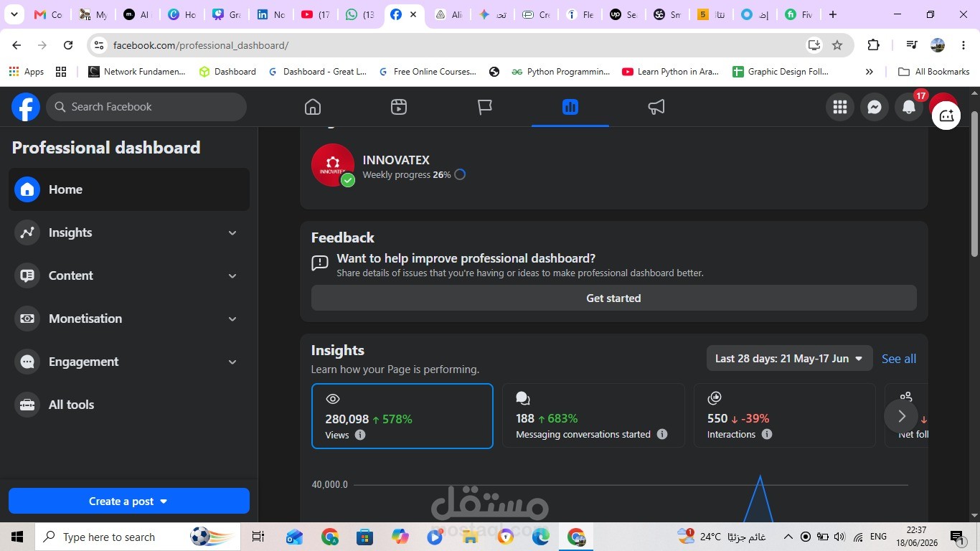Select the Views metric card
Viewport: 980px width, 551px height.
(x=402, y=416)
